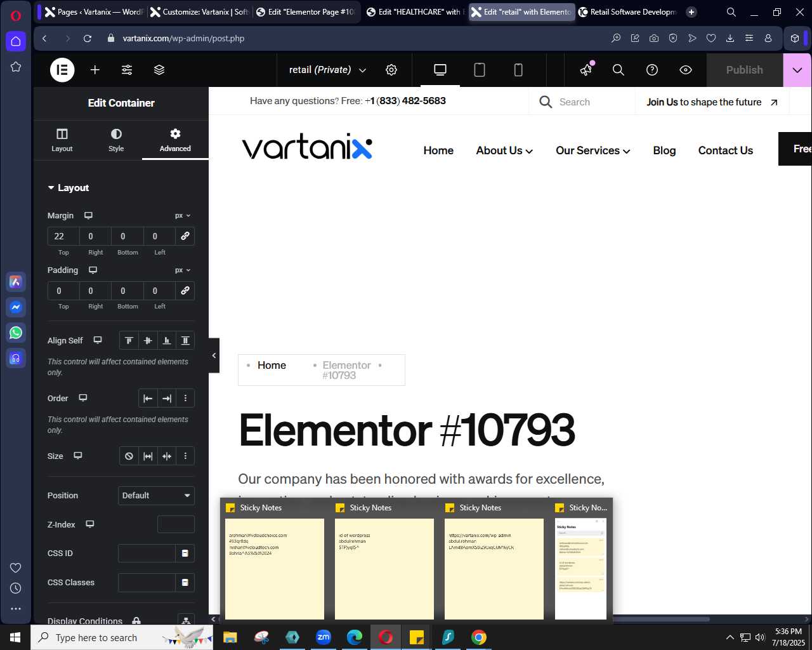Open Messenger in Opera sidebar

coord(16,307)
